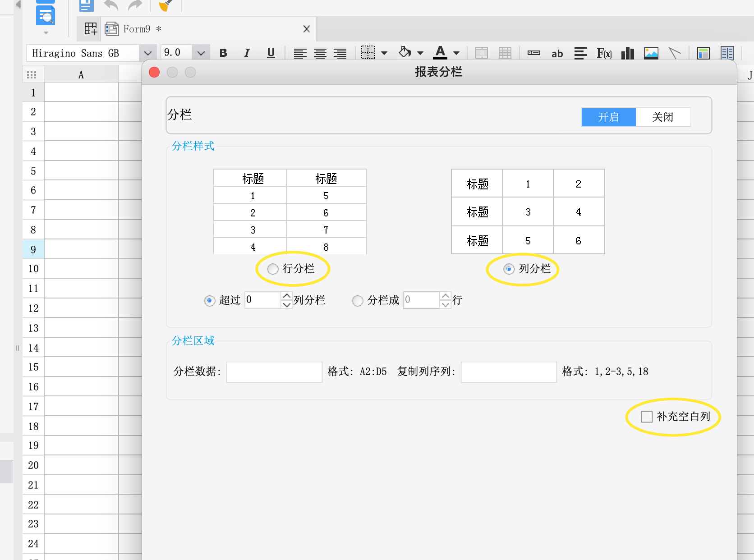
Task: Click the floating element template icon
Action: (703, 53)
